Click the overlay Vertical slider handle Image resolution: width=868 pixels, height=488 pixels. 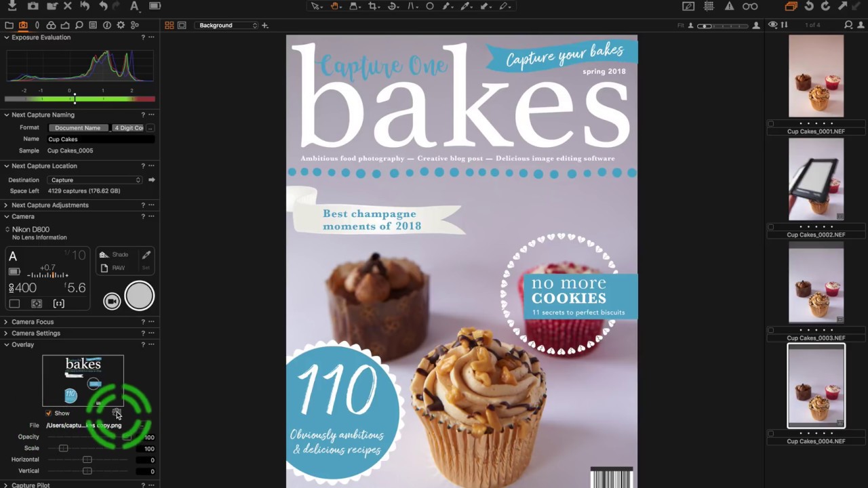click(x=87, y=470)
